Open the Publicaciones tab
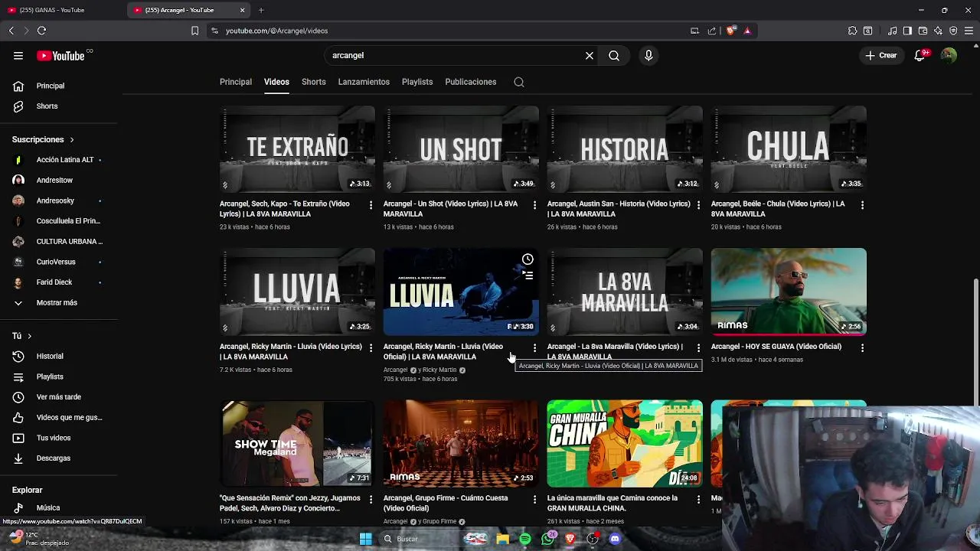This screenshot has width=980, height=551. (x=470, y=82)
